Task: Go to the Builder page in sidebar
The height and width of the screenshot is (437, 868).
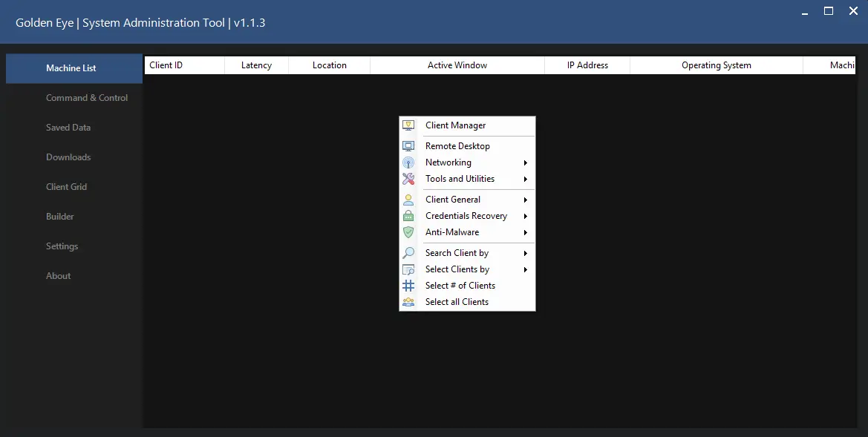Action: [x=60, y=217]
